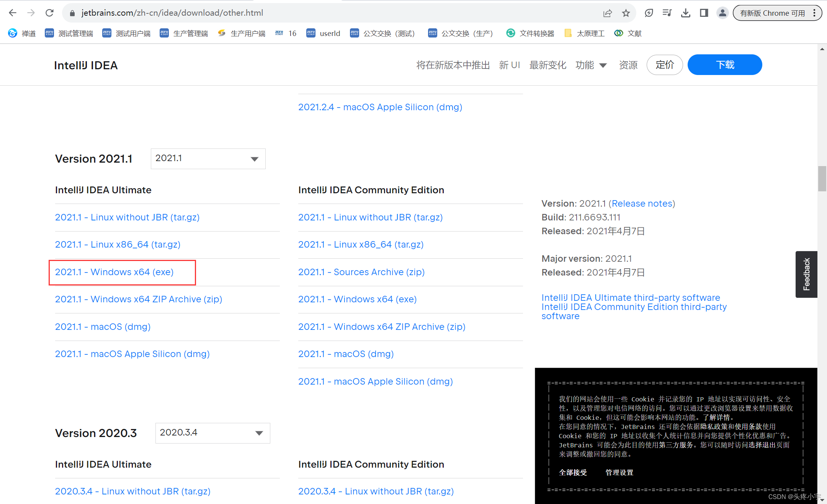The width and height of the screenshot is (827, 504).
Task: Go back to previous page
Action: point(13,13)
